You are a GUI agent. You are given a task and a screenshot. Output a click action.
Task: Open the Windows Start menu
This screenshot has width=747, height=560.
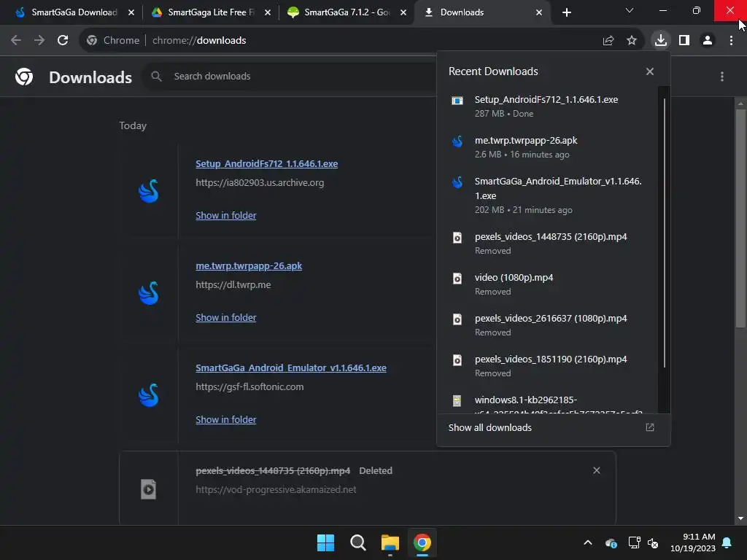click(326, 542)
